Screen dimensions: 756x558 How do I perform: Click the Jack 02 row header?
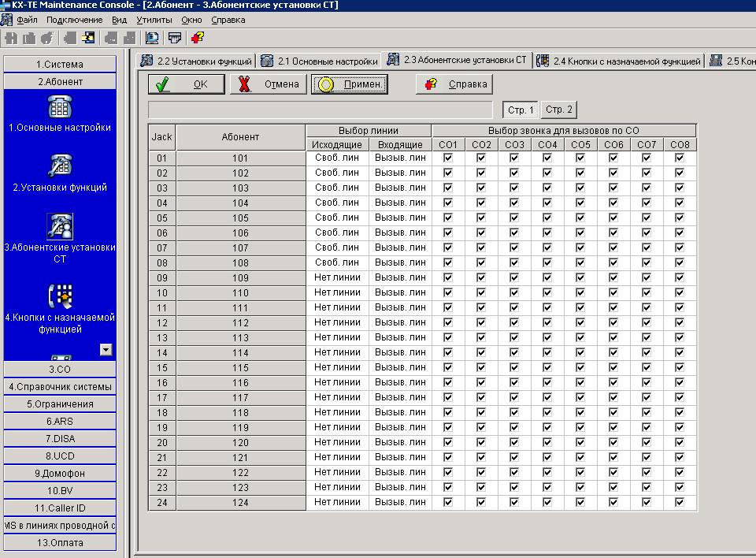[162, 173]
